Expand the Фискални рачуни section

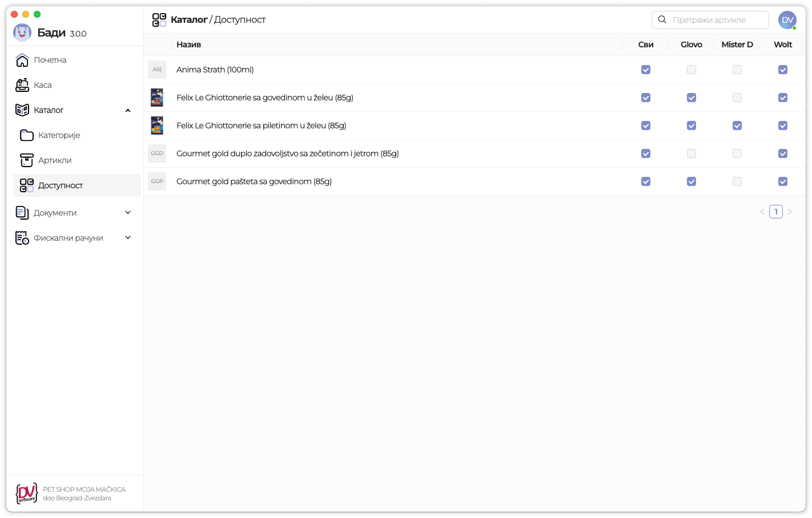[x=128, y=238]
